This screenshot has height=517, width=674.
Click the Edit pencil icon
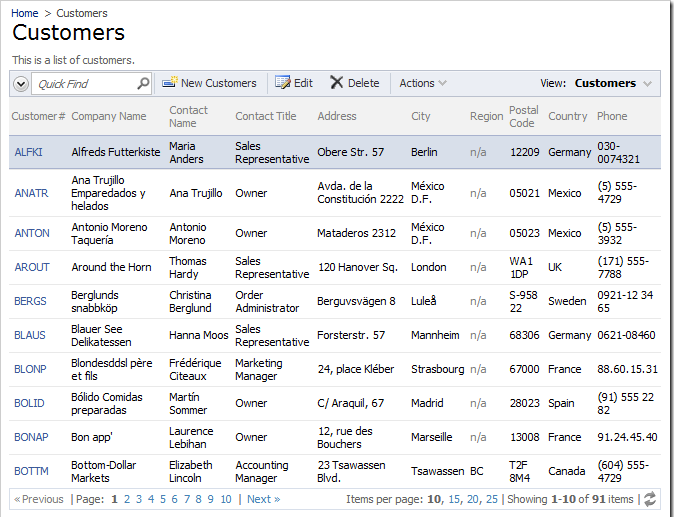click(x=282, y=82)
